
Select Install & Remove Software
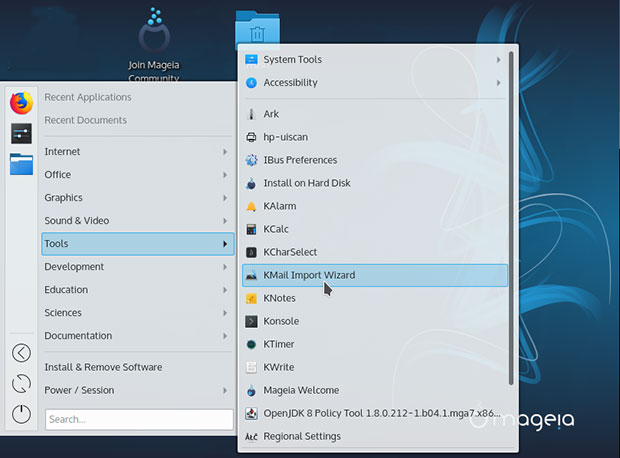tap(138, 367)
